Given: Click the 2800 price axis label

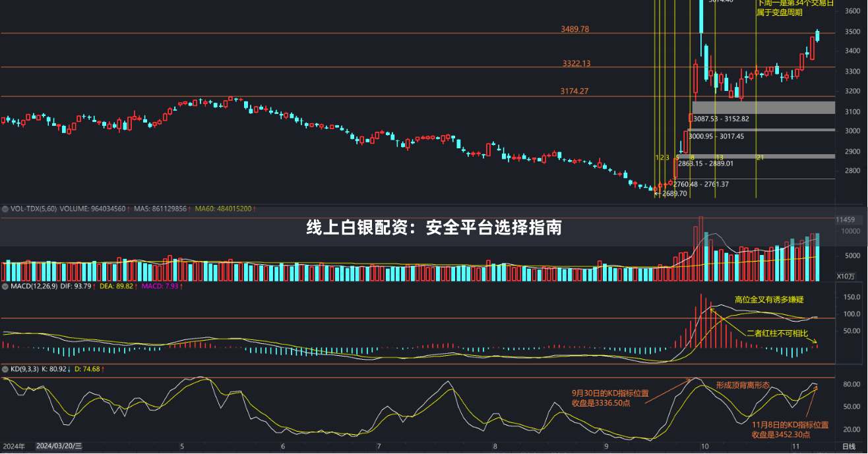Looking at the screenshot, I should tap(852, 171).
